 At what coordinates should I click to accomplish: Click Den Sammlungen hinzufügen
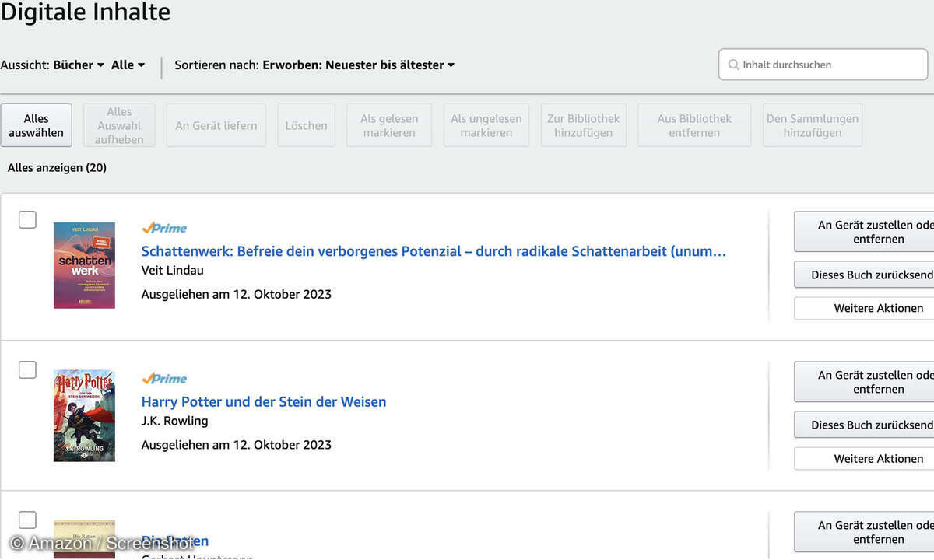813,125
